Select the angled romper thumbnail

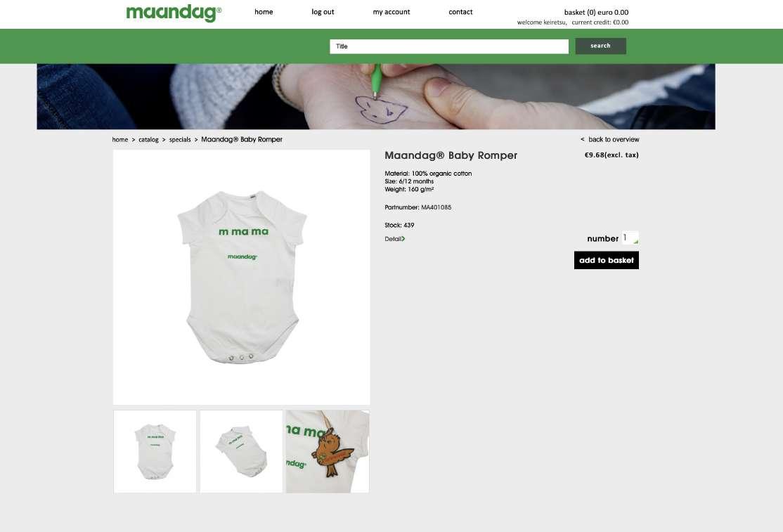coord(241,452)
